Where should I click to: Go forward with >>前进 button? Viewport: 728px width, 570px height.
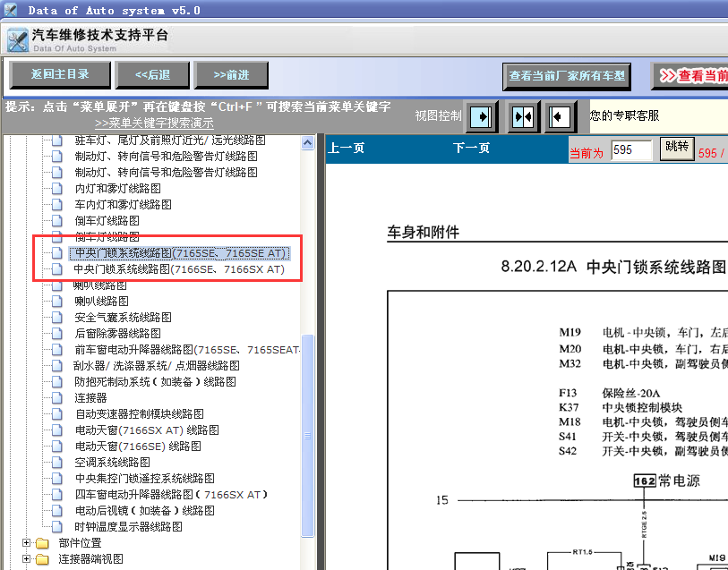pyautogui.click(x=231, y=74)
